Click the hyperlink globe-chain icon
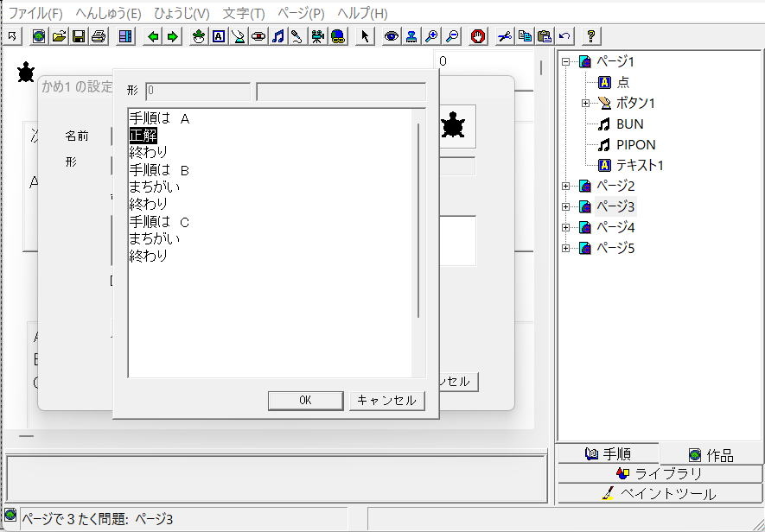 pyautogui.click(x=338, y=36)
